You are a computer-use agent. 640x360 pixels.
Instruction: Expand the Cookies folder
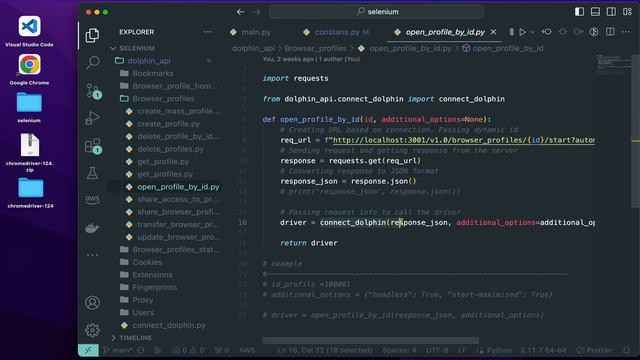(147, 262)
